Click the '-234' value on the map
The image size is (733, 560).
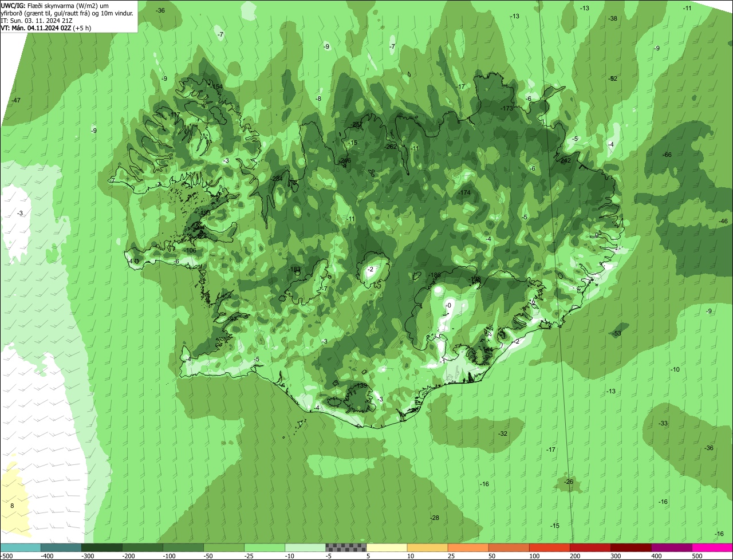[x=276, y=179]
